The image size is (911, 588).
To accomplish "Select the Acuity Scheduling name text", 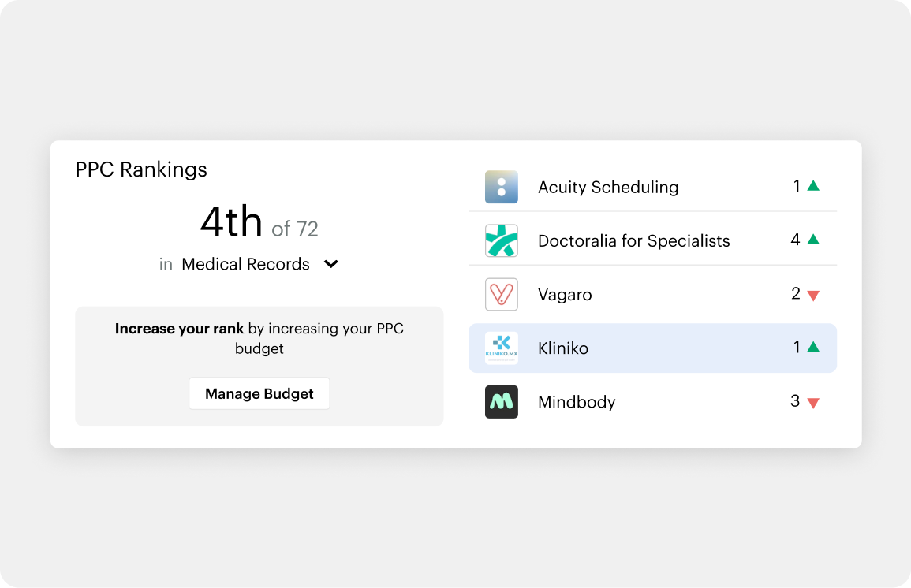I will [607, 187].
